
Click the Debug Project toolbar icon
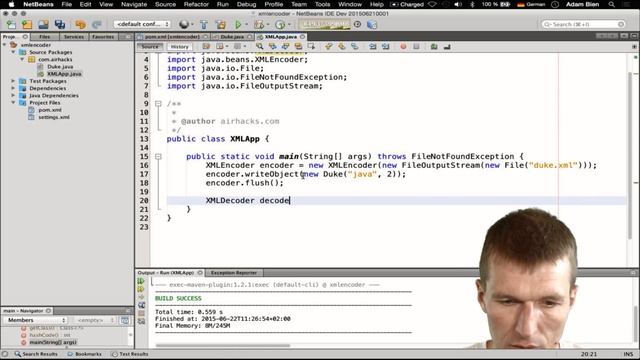coord(259,24)
